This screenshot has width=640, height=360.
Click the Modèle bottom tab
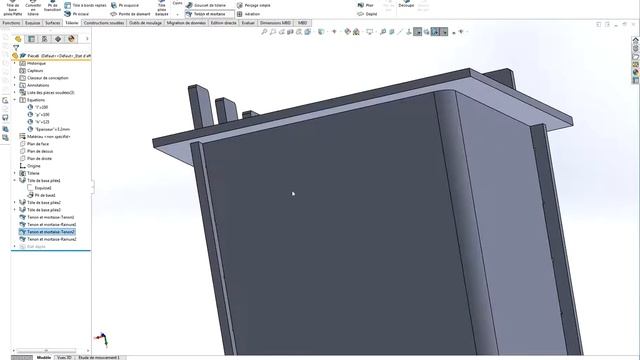[44, 358]
